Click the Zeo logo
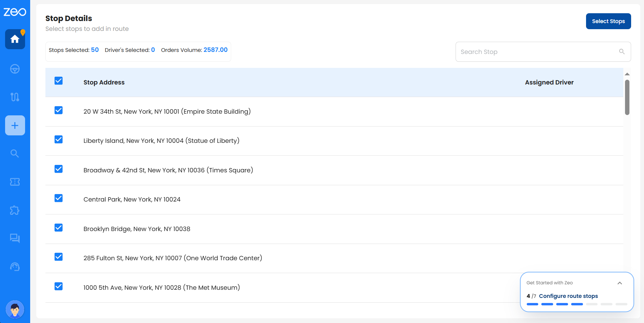Image resolution: width=644 pixels, height=323 pixels. (x=15, y=12)
